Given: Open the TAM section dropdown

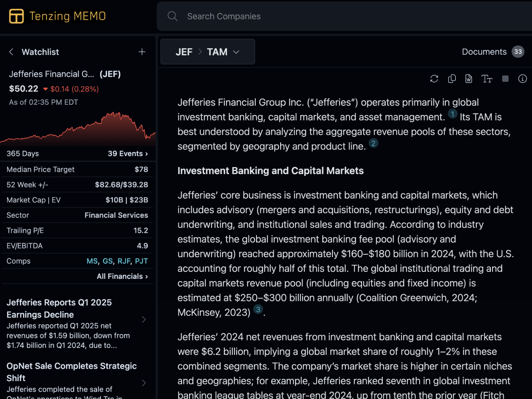Looking at the screenshot, I should tap(223, 52).
